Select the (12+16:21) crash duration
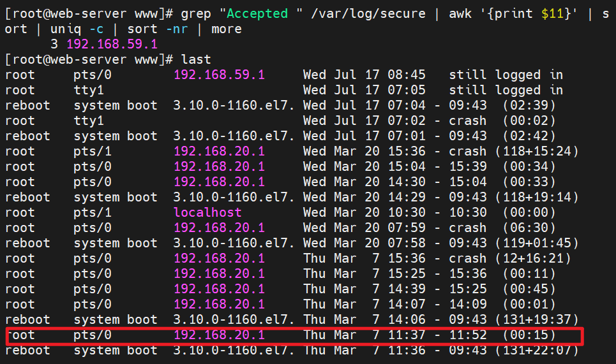Screen dimensions: 616x364 tap(533, 258)
